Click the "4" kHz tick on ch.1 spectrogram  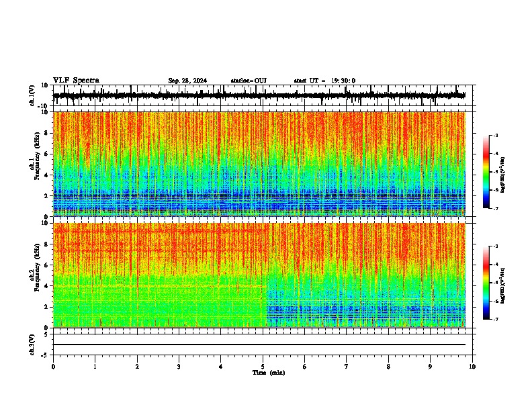pyautogui.click(x=46, y=175)
